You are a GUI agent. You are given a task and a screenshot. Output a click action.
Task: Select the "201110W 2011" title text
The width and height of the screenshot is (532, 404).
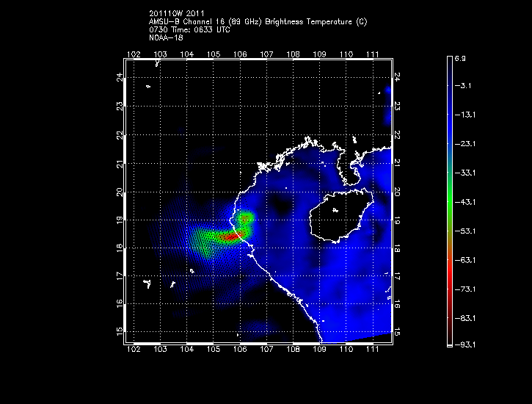click(x=181, y=13)
